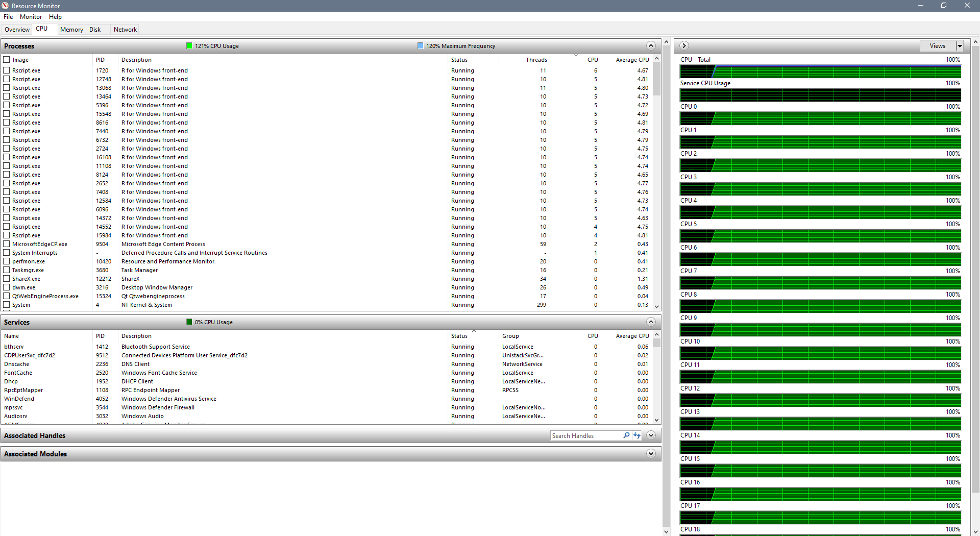Image resolution: width=980 pixels, height=536 pixels.
Task: Select the ShareX.exe process checkbox
Action: coord(7,279)
